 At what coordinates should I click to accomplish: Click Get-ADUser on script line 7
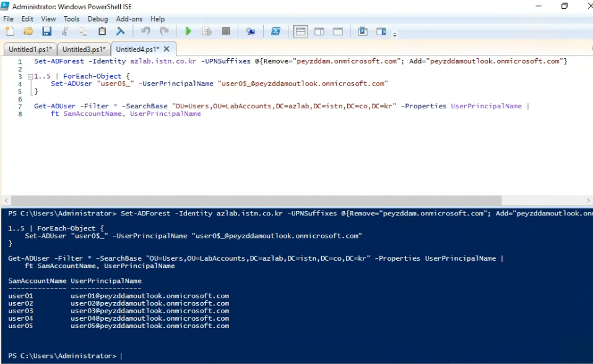[x=55, y=106]
